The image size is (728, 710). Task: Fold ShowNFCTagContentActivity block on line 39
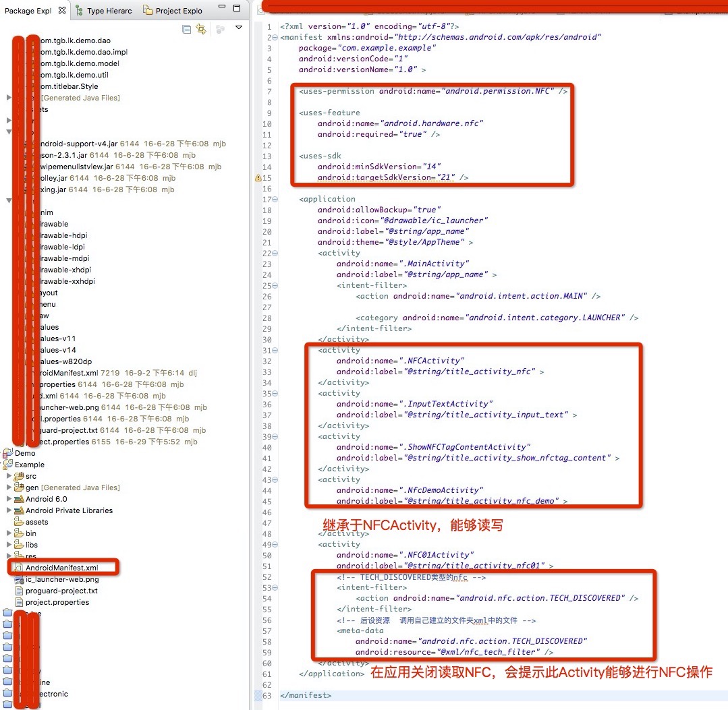pyautogui.click(x=275, y=437)
